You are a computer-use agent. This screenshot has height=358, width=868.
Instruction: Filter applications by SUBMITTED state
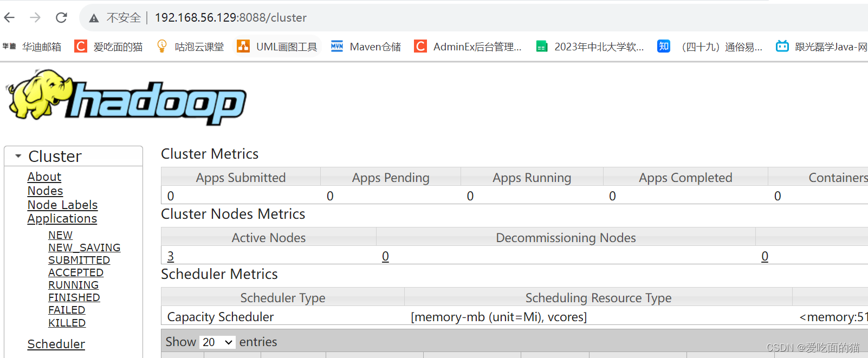(x=79, y=260)
